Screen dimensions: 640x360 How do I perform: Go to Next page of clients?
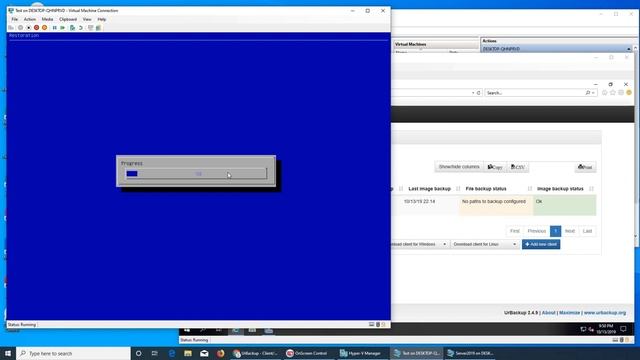click(570, 231)
